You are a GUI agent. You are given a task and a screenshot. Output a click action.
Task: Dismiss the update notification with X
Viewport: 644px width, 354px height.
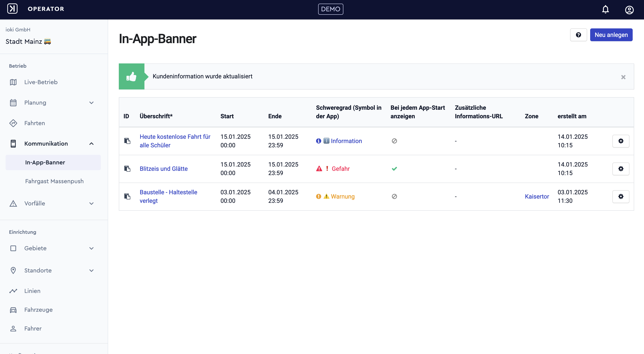[623, 77]
